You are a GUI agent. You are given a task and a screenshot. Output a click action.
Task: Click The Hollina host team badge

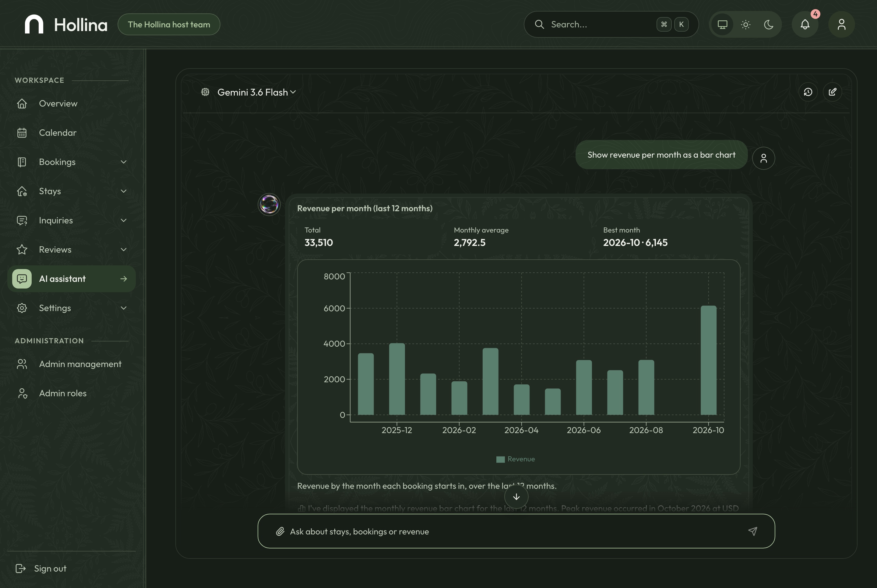(169, 24)
